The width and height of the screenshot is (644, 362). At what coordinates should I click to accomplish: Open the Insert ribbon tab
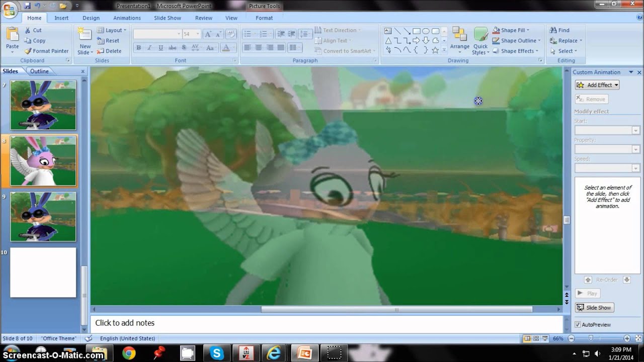click(x=61, y=18)
